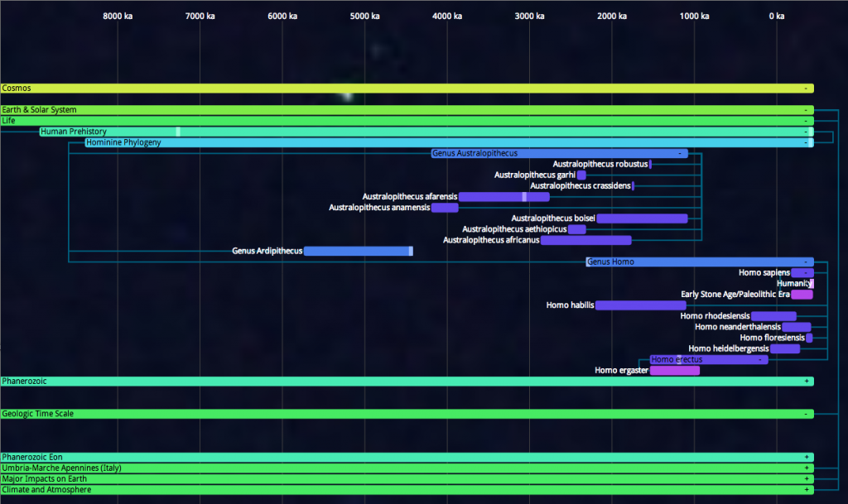848x504 pixels.
Task: Click the 5000 ka axis label
Action: coord(365,17)
